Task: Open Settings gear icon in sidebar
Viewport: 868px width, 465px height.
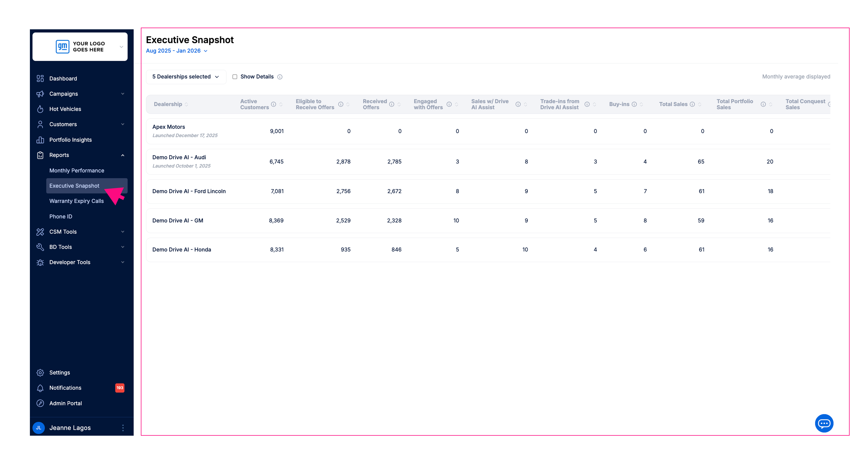Action: (x=40, y=372)
